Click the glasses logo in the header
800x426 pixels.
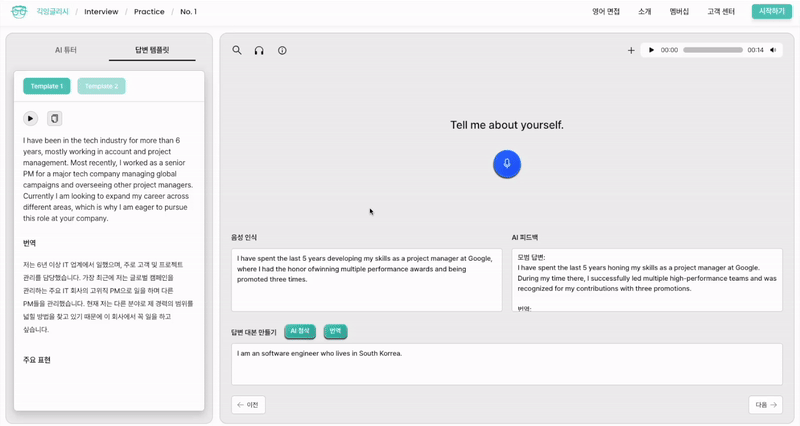tap(19, 12)
